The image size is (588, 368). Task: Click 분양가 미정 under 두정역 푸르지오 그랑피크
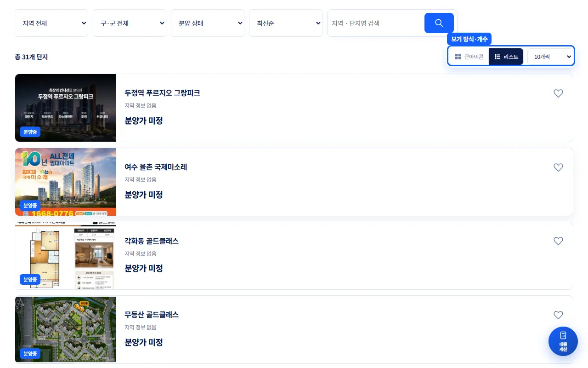[144, 121]
